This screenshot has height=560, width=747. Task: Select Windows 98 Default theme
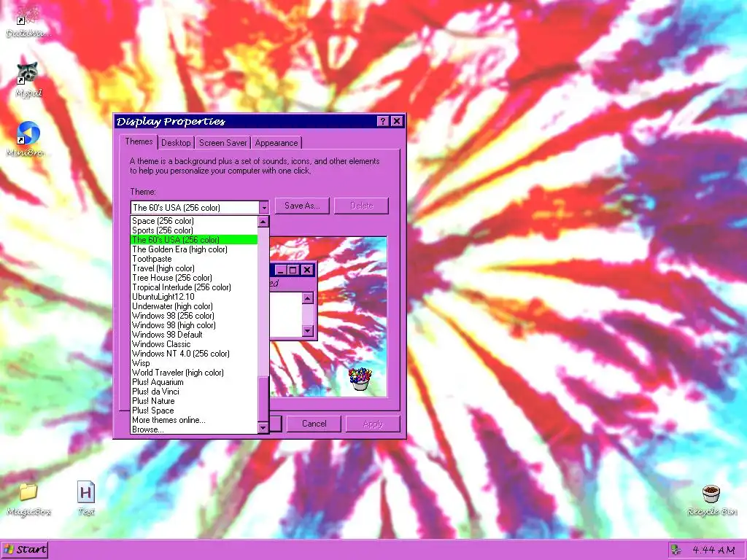(194, 335)
